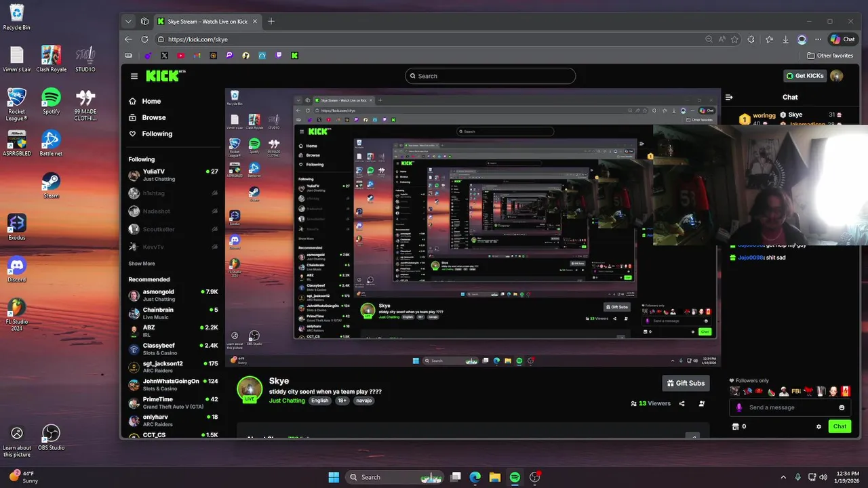
Task: Select the Battle.net desktop icon
Action: click(x=51, y=143)
